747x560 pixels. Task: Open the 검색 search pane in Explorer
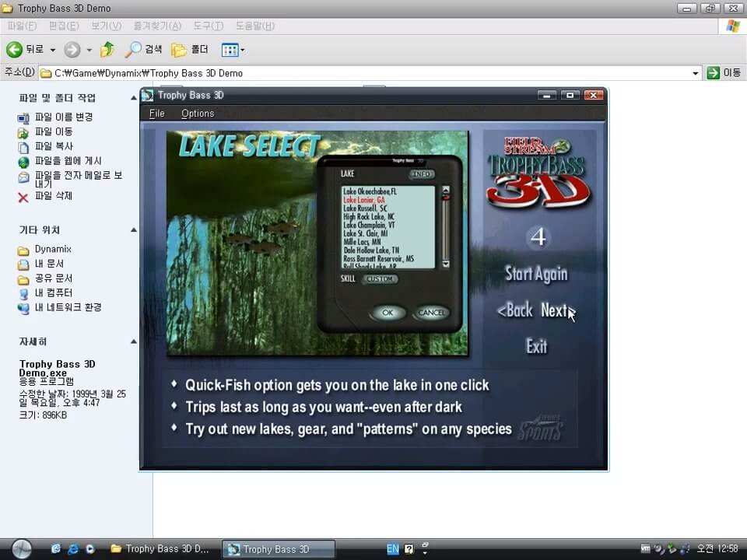(x=143, y=49)
